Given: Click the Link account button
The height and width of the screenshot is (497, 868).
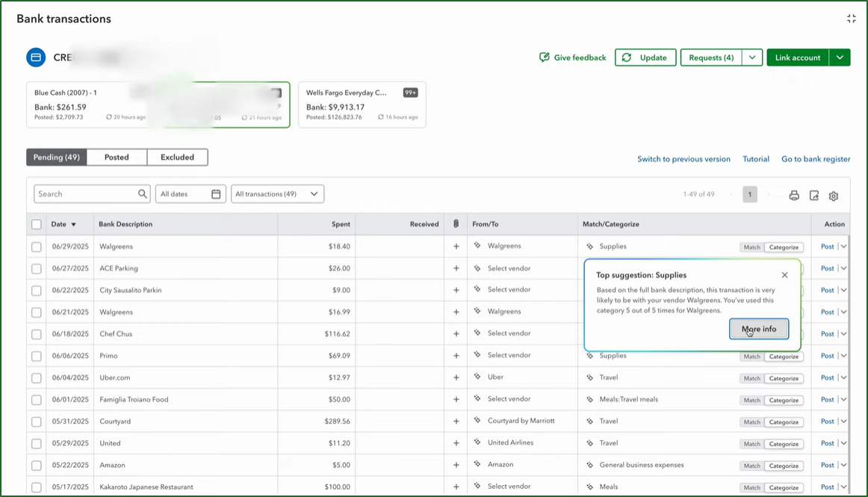Looking at the screenshot, I should point(798,58).
